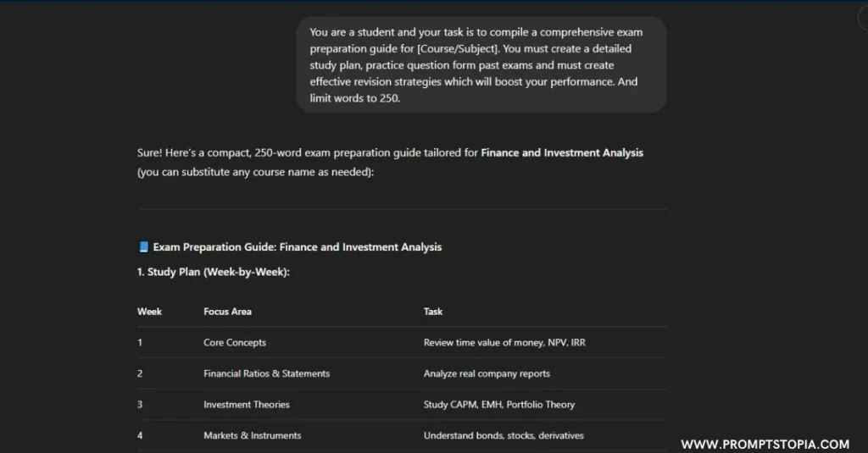Select the 'Core Concepts' table cell
The height and width of the screenshot is (453, 868).
pos(235,342)
